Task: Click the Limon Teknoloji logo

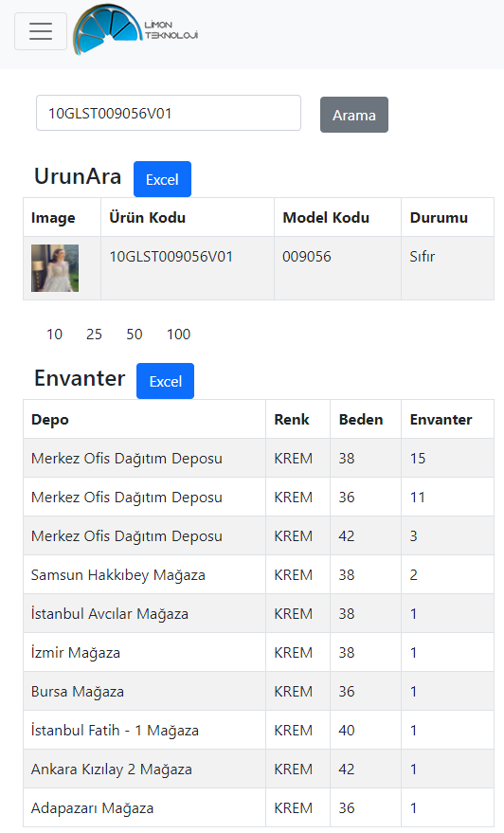Action: 135,29
